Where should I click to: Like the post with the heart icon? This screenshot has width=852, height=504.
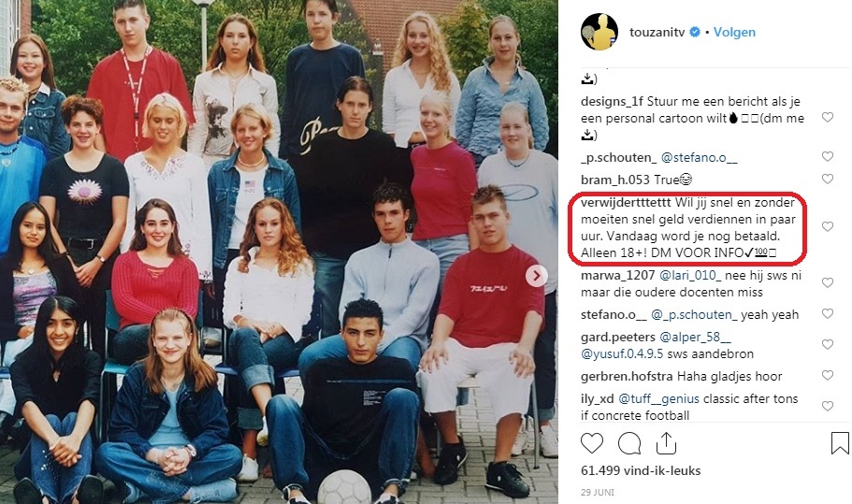pos(592,444)
